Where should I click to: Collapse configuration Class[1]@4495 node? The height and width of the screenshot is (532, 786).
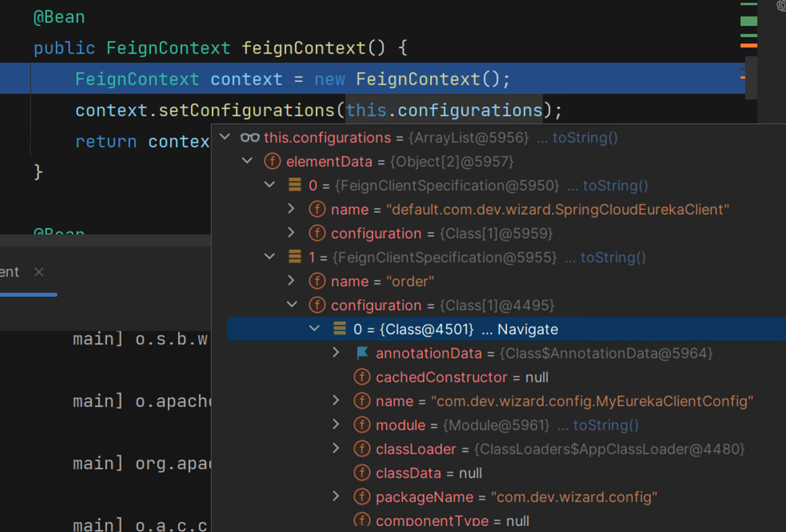coord(292,304)
